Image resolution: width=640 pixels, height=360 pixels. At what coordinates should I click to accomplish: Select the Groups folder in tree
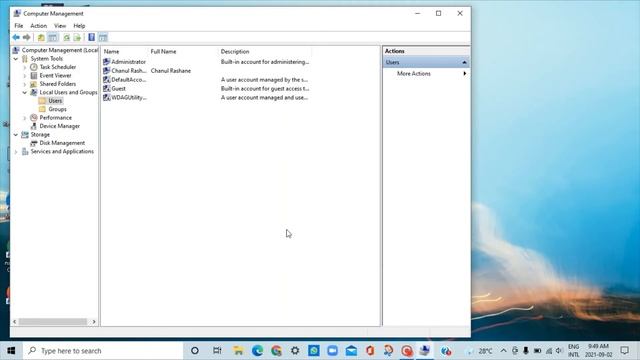(57, 109)
